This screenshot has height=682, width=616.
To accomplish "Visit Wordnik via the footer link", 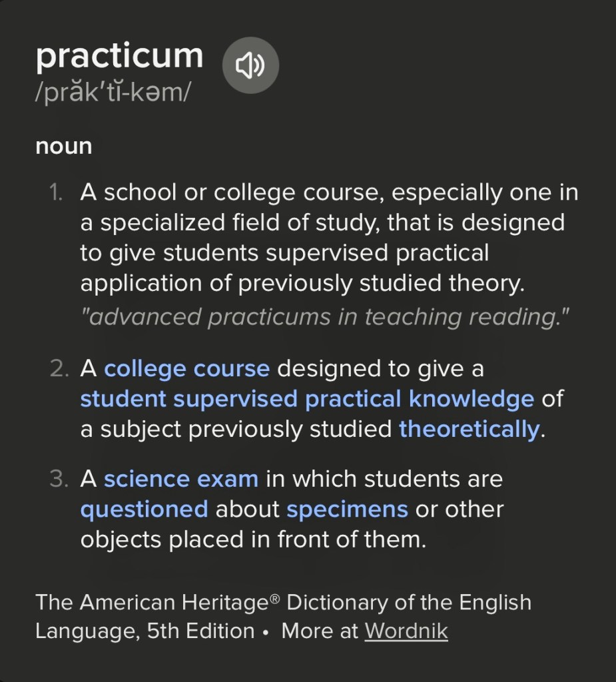I will 406,631.
